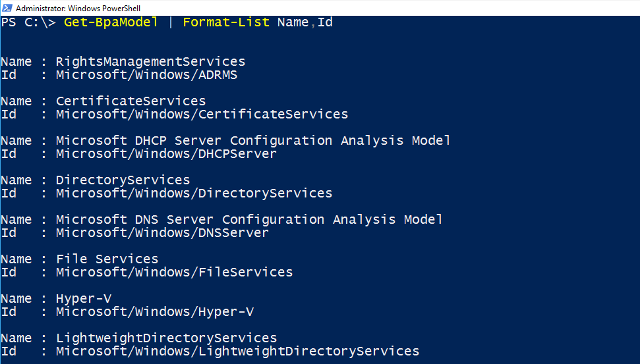The height and width of the screenshot is (364, 640).
Task: Click the Microsoft/Windows/ADRMS Id value
Action: point(146,75)
